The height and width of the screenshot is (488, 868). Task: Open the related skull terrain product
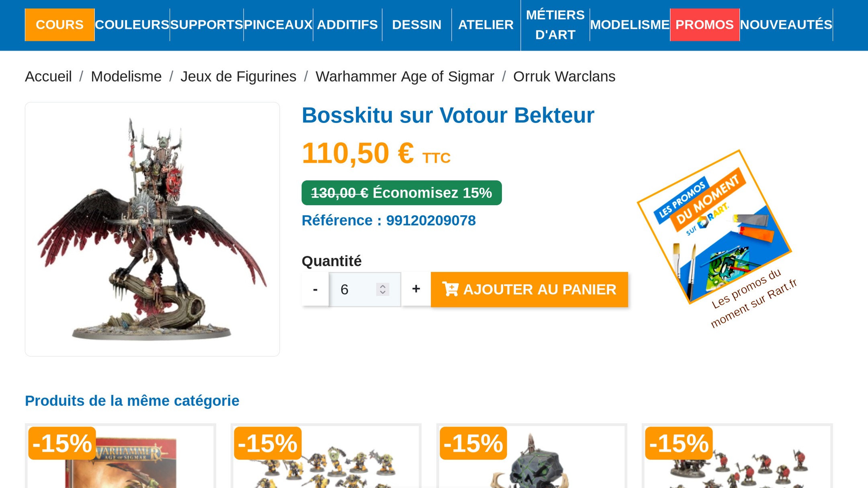[x=531, y=457]
